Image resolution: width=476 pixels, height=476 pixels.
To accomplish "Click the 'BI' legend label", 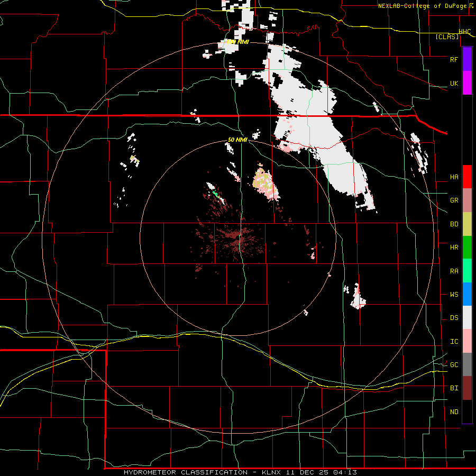I will tap(454, 388).
